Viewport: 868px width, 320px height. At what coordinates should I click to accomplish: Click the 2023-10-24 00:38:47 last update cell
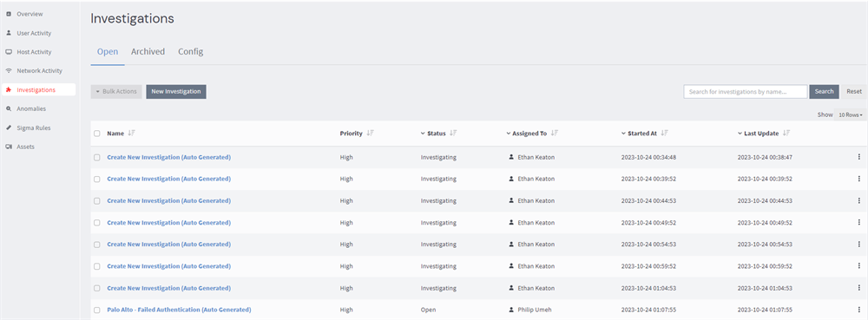coord(765,157)
